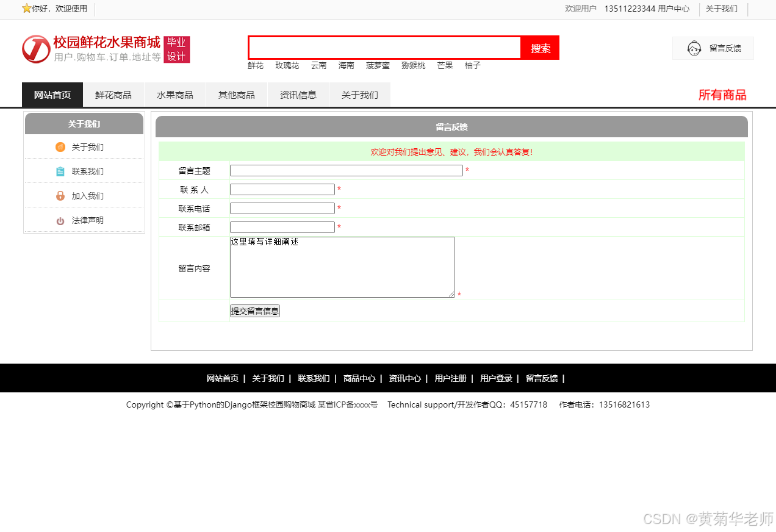The width and height of the screenshot is (776, 532).
Task: Click the 留言内容 text area
Action: click(x=342, y=267)
